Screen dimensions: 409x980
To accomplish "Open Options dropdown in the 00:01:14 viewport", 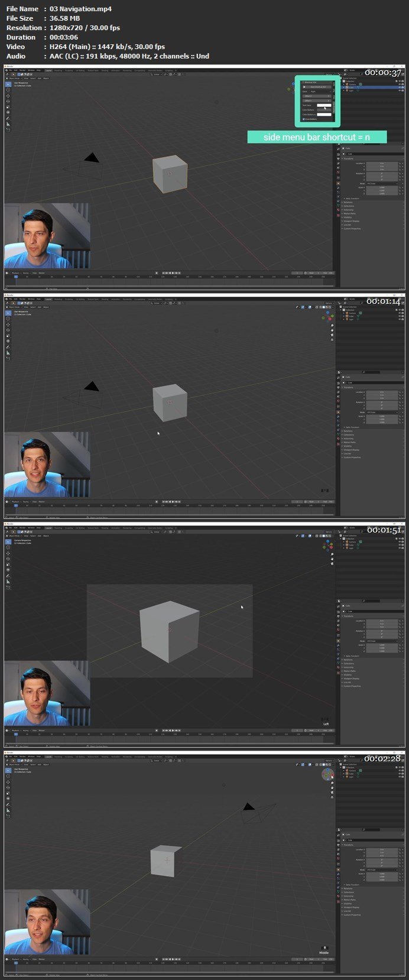I will [329, 303].
